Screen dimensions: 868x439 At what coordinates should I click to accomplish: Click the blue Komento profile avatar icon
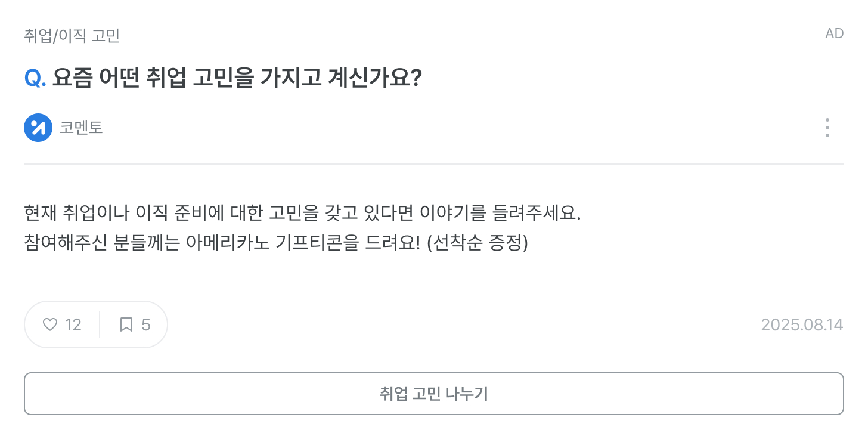click(38, 128)
